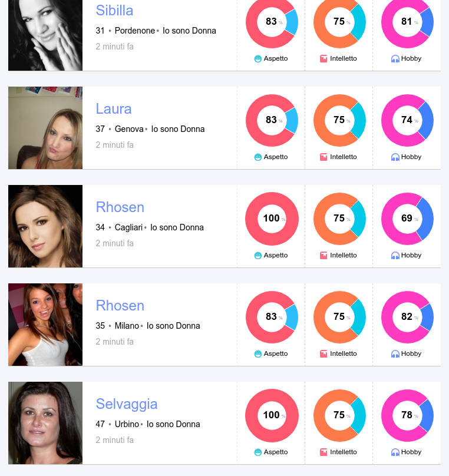Open the Rhosen from Cagliari profile link
The image size is (449, 476).
pos(120,207)
